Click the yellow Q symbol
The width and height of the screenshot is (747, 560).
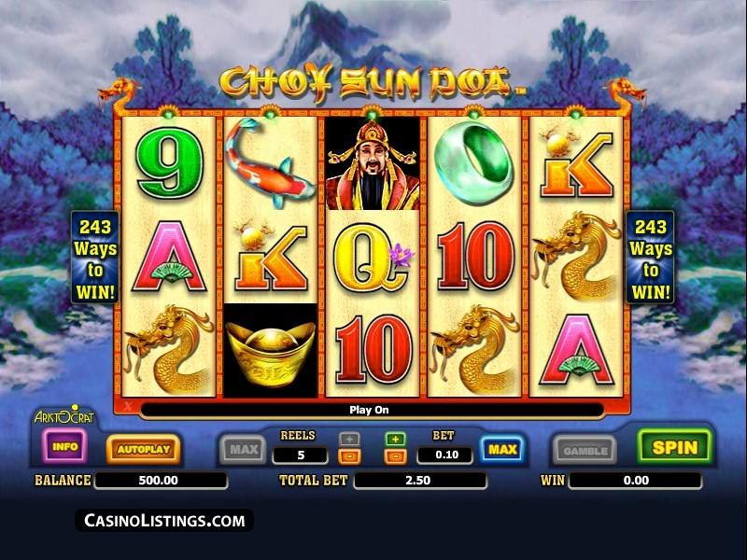click(373, 259)
